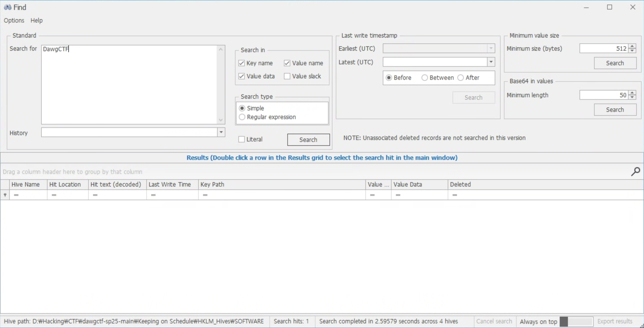Click Hive Name filter equals icon
Screen dimensions: 644x328
16,195
